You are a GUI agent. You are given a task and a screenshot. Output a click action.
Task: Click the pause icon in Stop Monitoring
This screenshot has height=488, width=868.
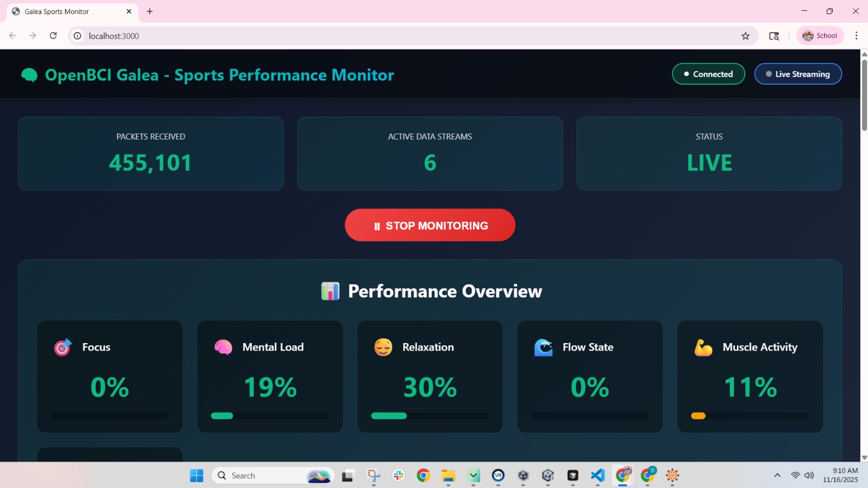point(377,226)
